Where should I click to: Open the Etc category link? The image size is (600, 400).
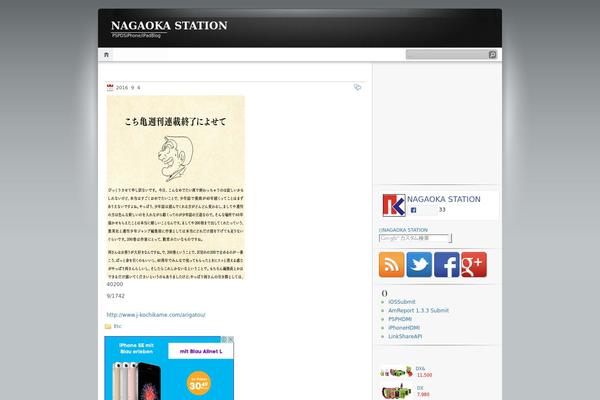point(117,326)
